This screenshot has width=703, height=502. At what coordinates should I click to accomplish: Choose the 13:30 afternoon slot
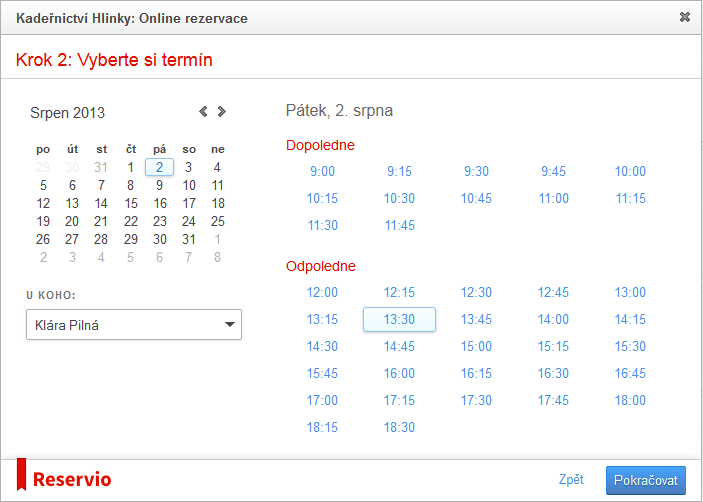[399, 320]
